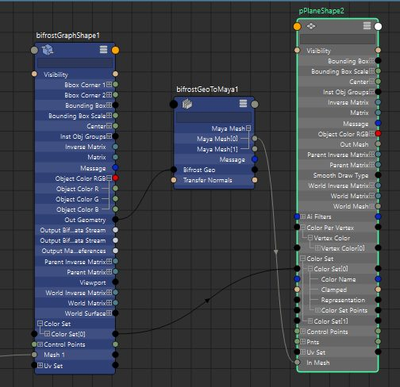Select the Transfer Normals attribute row

point(214,180)
